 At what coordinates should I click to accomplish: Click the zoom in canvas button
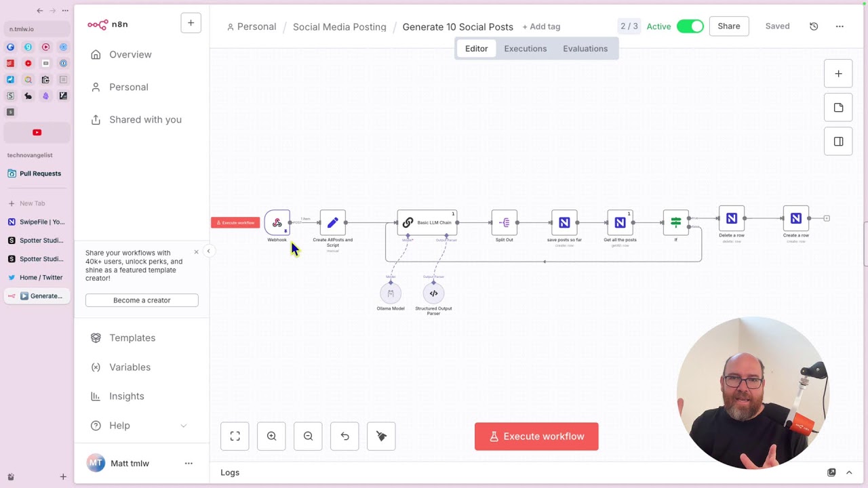(271, 436)
